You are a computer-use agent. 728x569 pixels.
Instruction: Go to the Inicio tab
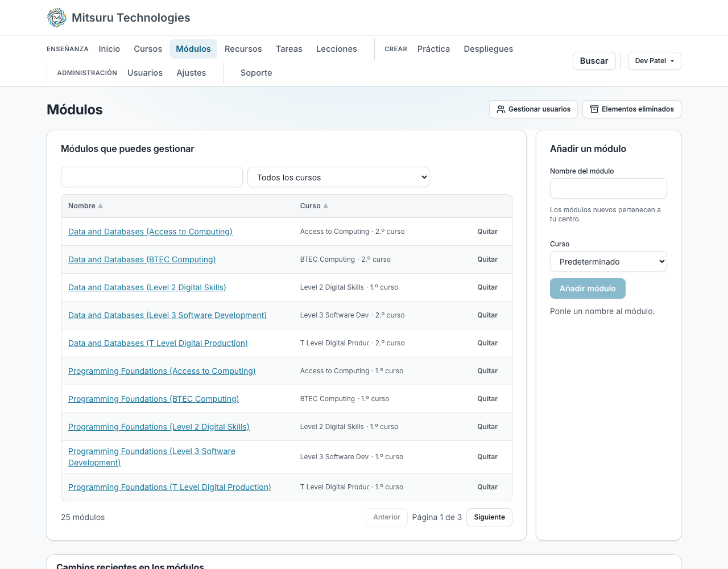click(x=109, y=49)
